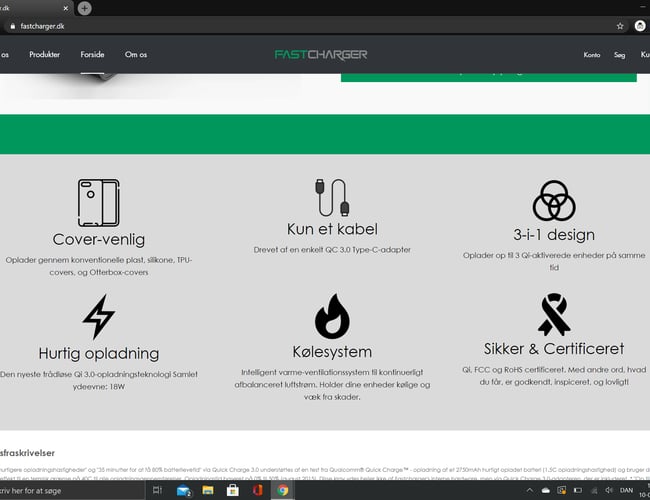Open Microsoft Store from taskbar

click(233, 490)
